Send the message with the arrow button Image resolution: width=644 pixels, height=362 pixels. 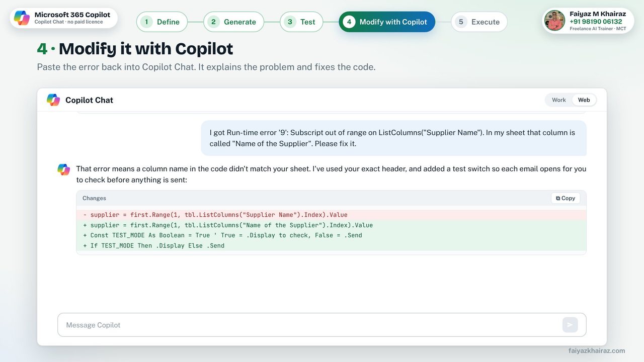(570, 325)
